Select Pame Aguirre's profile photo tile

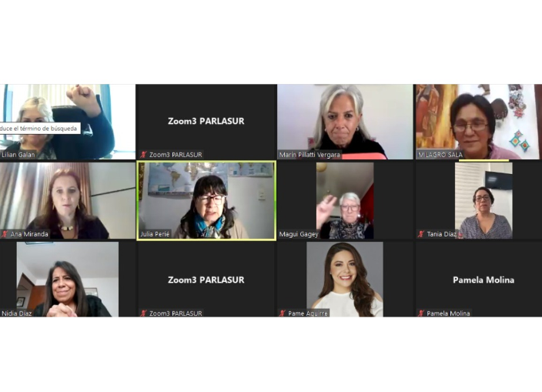pyautogui.click(x=345, y=280)
